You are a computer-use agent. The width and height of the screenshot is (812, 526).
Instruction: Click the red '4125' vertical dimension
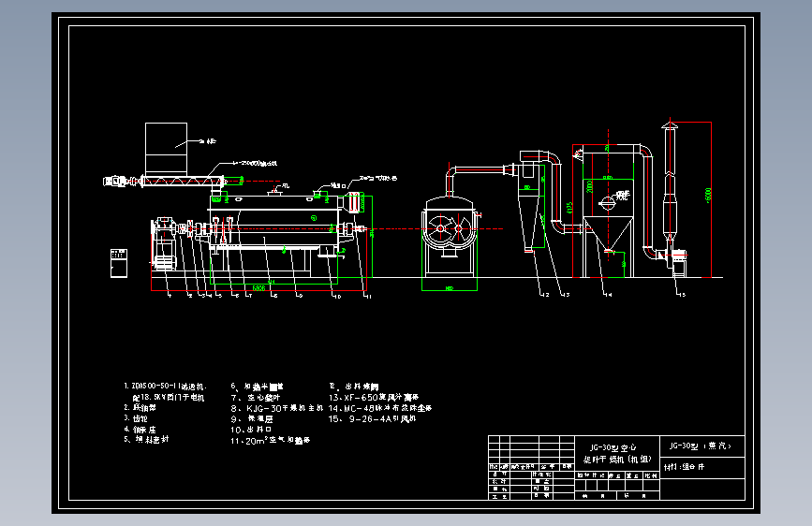pyautogui.click(x=569, y=208)
